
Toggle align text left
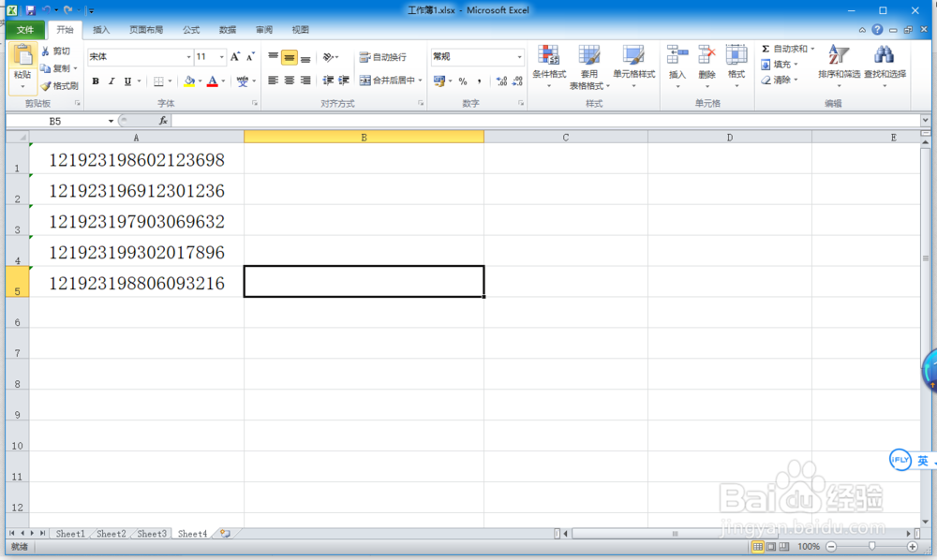click(273, 80)
